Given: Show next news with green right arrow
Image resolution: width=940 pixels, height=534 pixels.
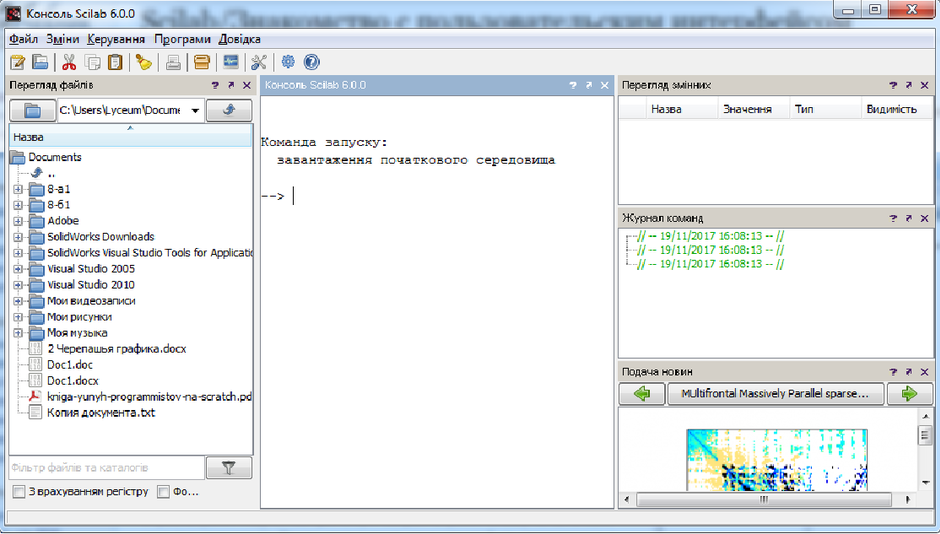Looking at the screenshot, I should (909, 394).
